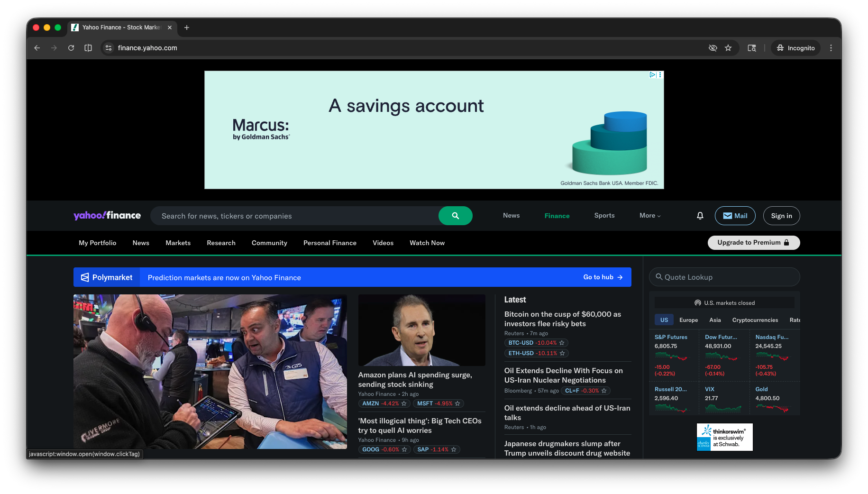
Task: Toggle the SAP watchlist star
Action: 454,449
